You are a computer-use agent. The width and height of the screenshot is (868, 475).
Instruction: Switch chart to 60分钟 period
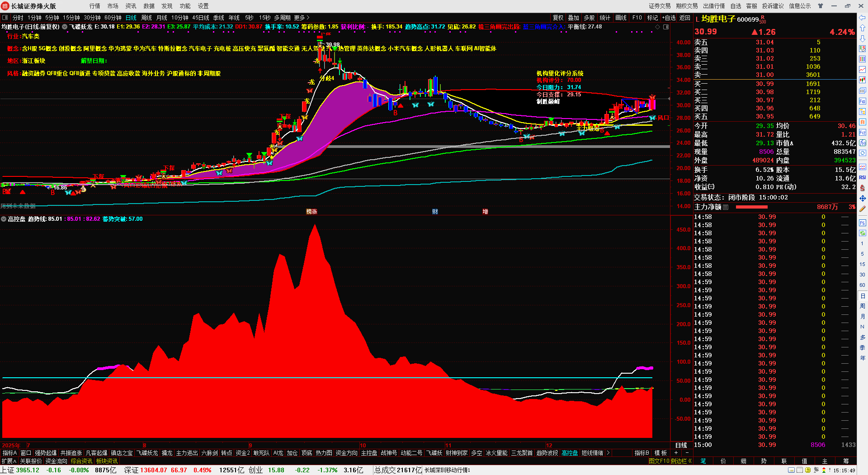pyautogui.click(x=113, y=18)
